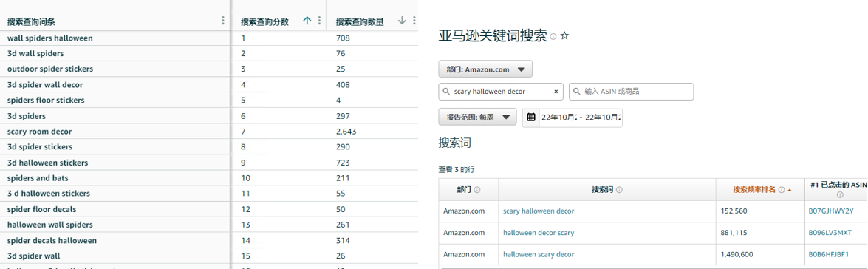The image size is (868, 269).
Task: Sort by the 搜索频率排名 column header
Action: tap(754, 190)
